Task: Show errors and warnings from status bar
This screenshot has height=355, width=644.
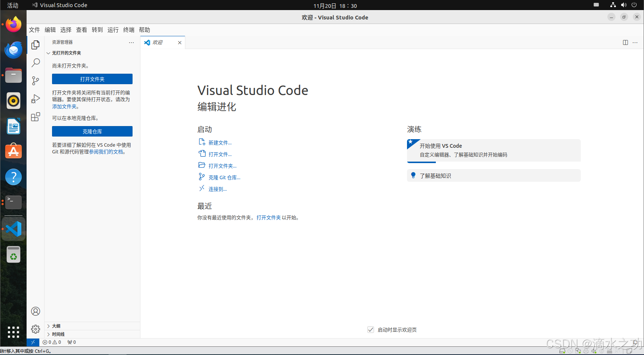Action: (52, 342)
